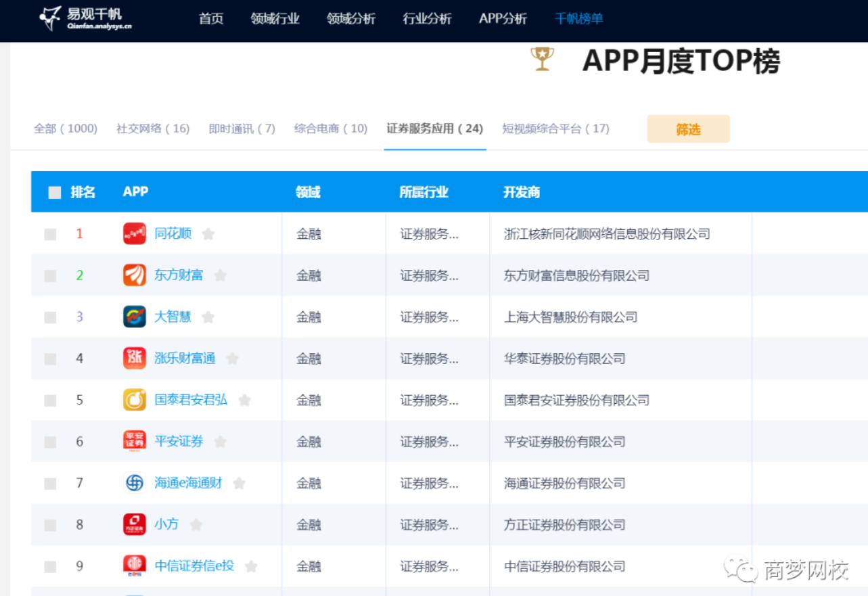The image size is (868, 596).
Task: Click the 同花顺 app icon
Action: (x=135, y=234)
